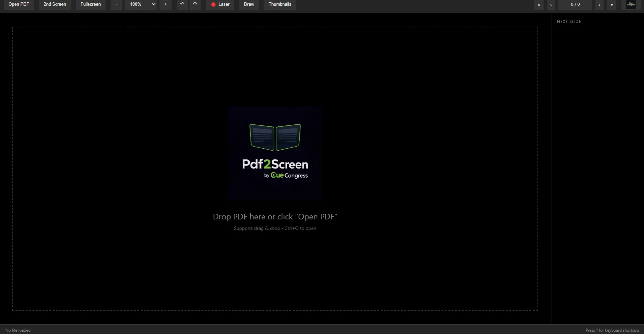This screenshot has height=334, width=644.
Task: Click "Supports drag & drop" hint text
Action: (x=275, y=228)
